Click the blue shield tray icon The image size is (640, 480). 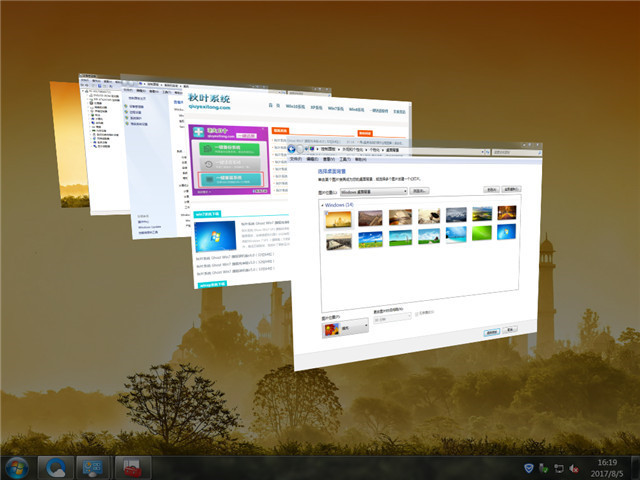[529, 468]
